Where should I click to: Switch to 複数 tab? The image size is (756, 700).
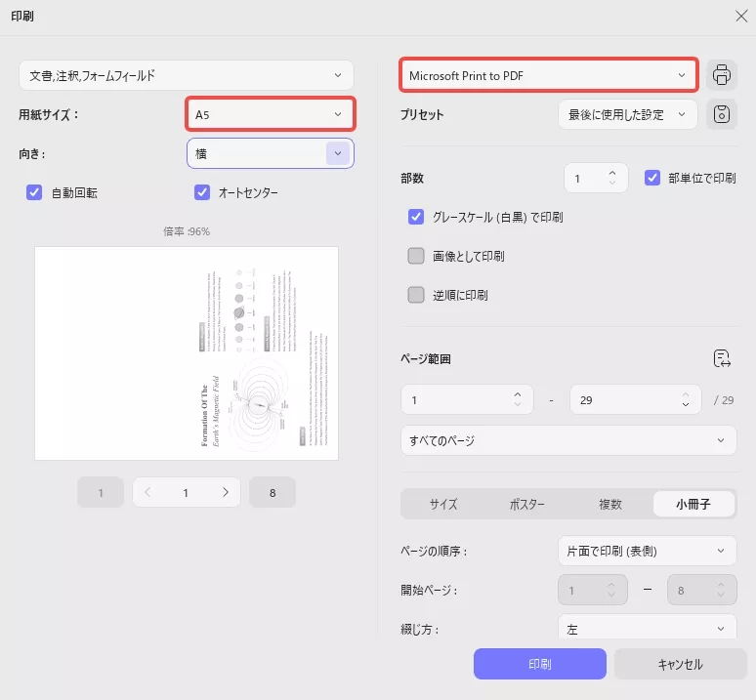[x=609, y=504]
